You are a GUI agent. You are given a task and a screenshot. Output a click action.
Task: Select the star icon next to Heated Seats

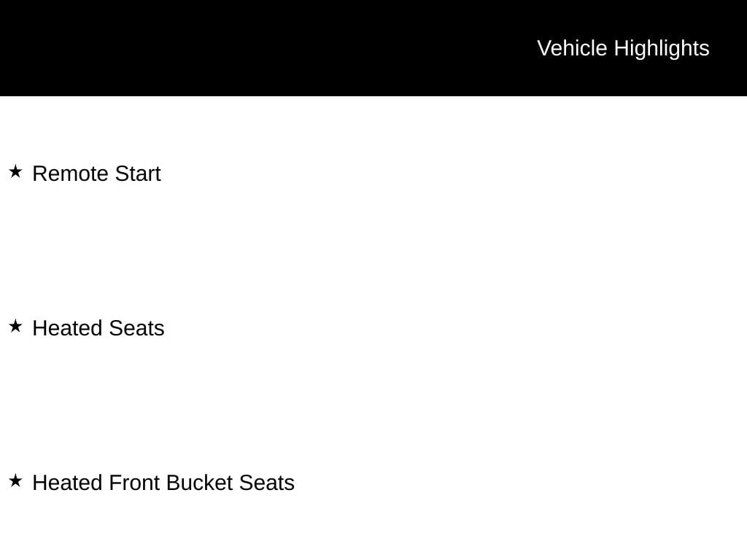click(15, 326)
